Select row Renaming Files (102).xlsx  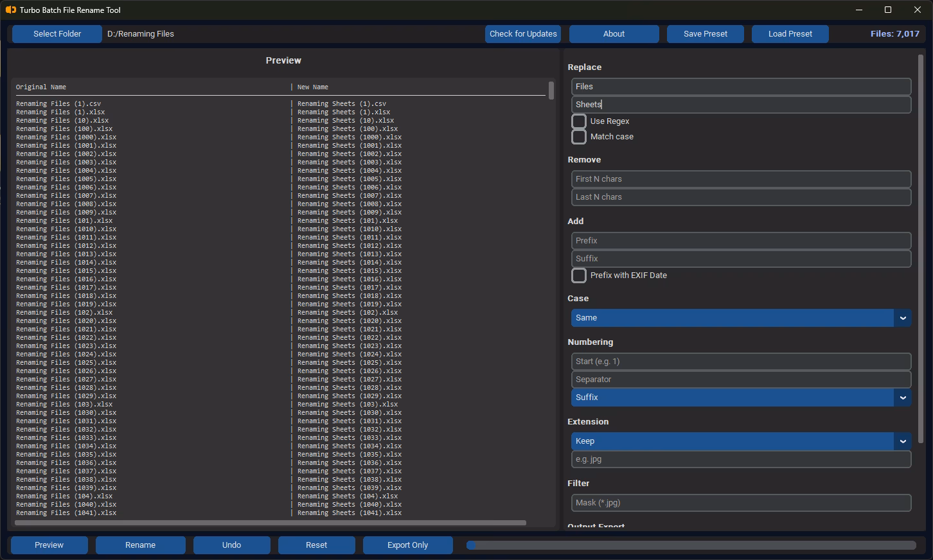tap(64, 312)
